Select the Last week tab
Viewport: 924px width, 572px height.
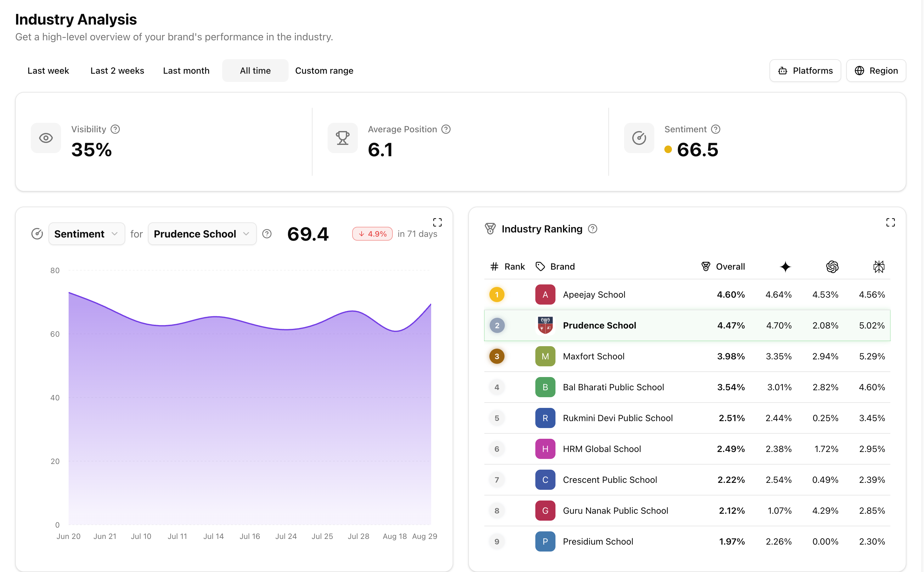pyautogui.click(x=48, y=71)
